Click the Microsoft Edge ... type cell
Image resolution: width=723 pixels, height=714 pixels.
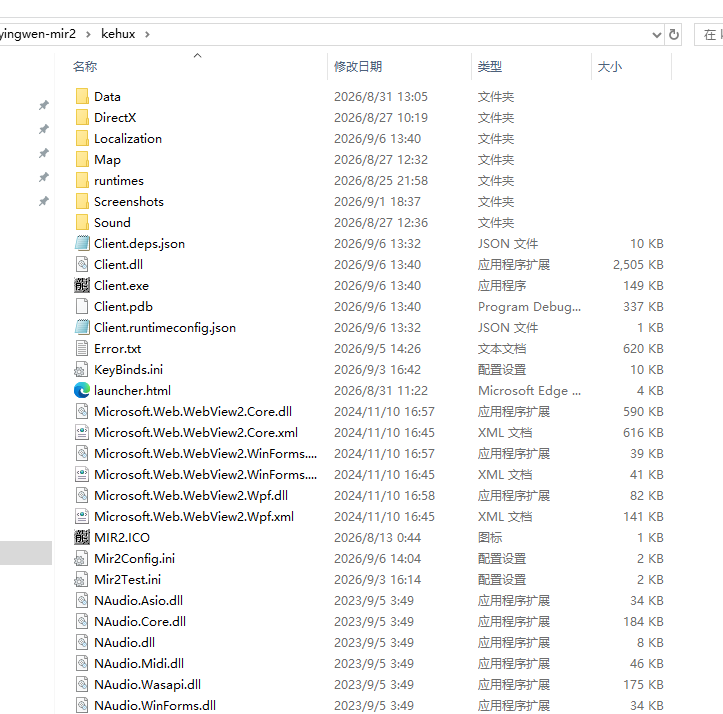[529, 390]
